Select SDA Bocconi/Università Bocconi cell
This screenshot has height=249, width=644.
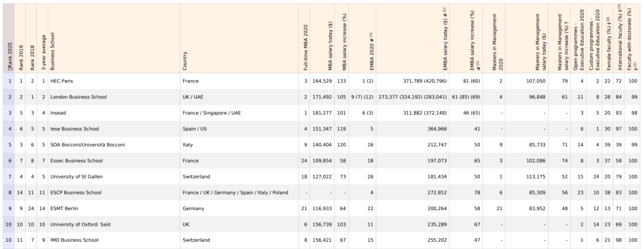pos(114,145)
